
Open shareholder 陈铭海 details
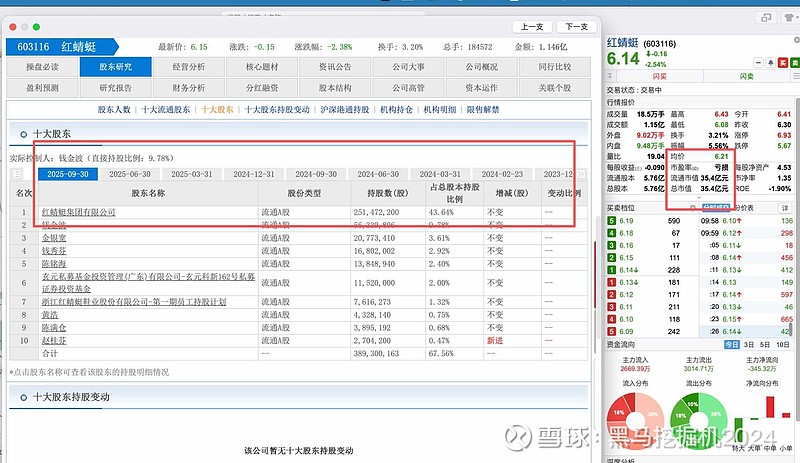click(54, 264)
